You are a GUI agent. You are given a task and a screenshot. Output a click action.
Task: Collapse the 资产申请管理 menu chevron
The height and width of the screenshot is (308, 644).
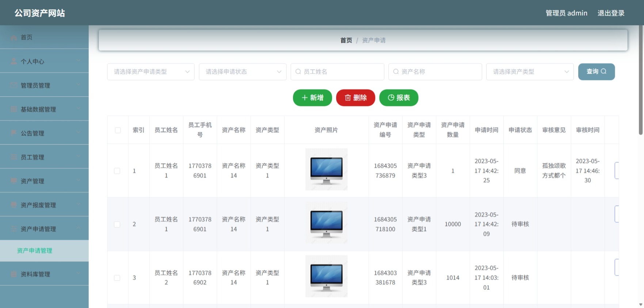click(79, 228)
